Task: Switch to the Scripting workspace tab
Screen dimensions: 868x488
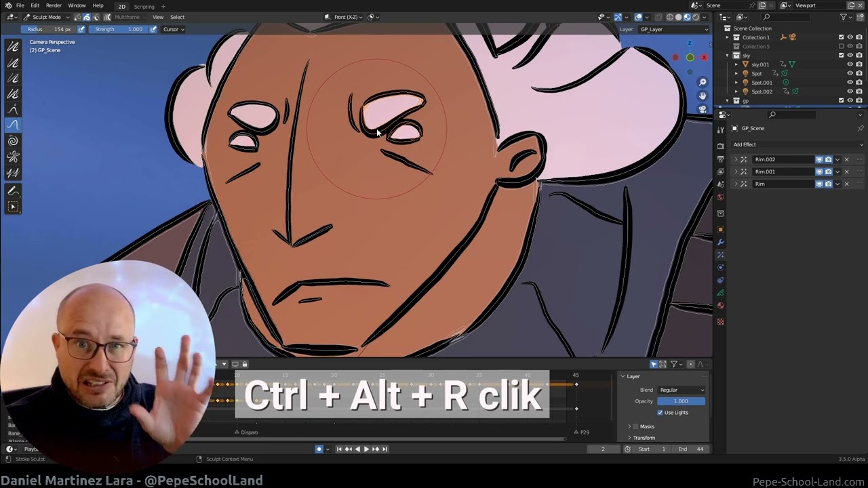Action: (x=144, y=6)
